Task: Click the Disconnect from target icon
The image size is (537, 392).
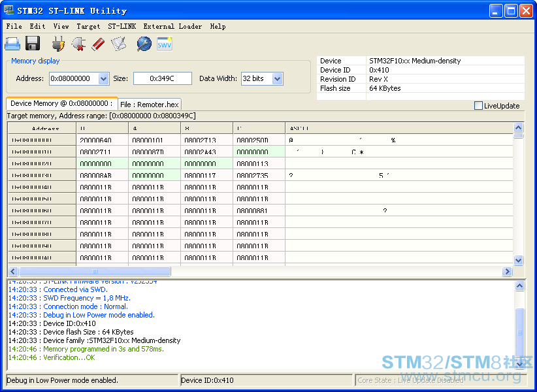Action: click(78, 44)
